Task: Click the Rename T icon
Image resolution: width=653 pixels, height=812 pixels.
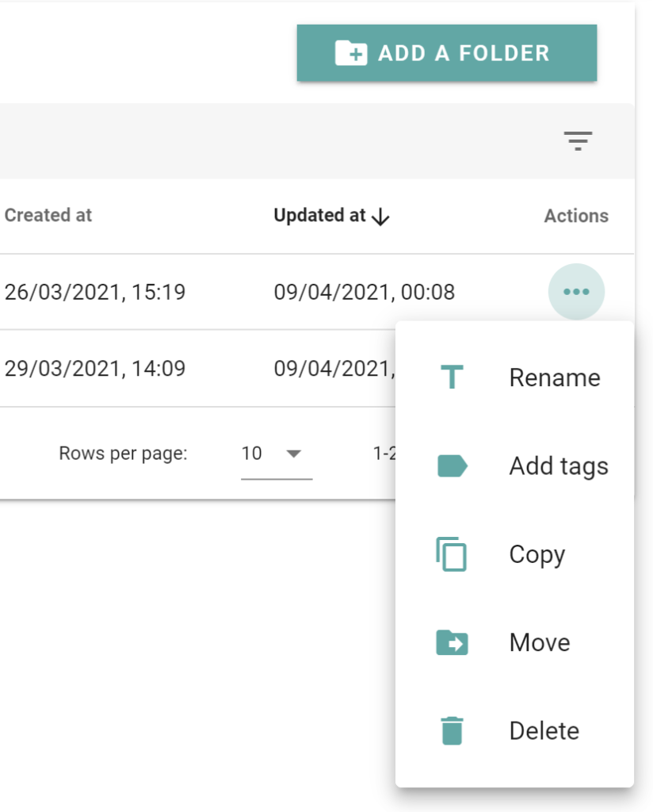Action: (x=452, y=377)
